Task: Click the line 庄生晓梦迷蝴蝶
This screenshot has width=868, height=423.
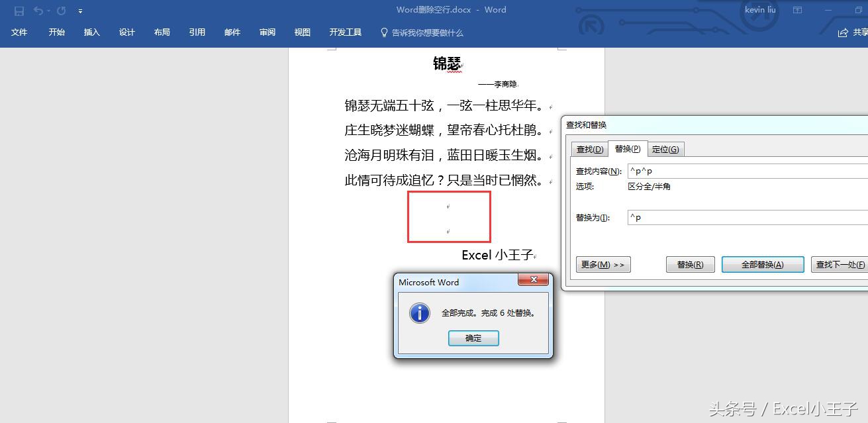Action: click(x=389, y=130)
